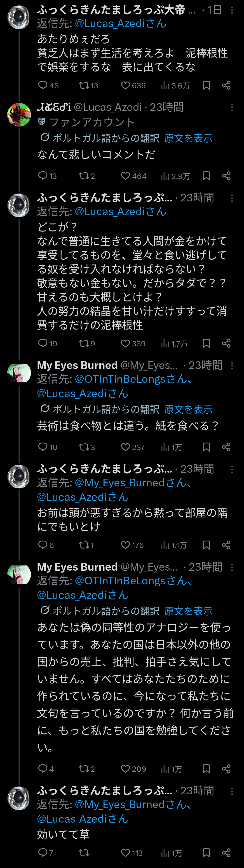Open Lucas_Azedi's red profile picture
244x868 pixels.
click(19, 114)
